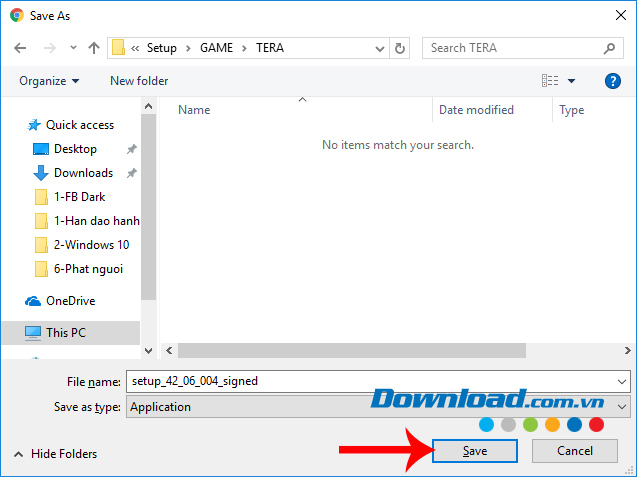Viewport: 637px width, 477px height.
Task: Change the view layout icon
Action: point(550,80)
